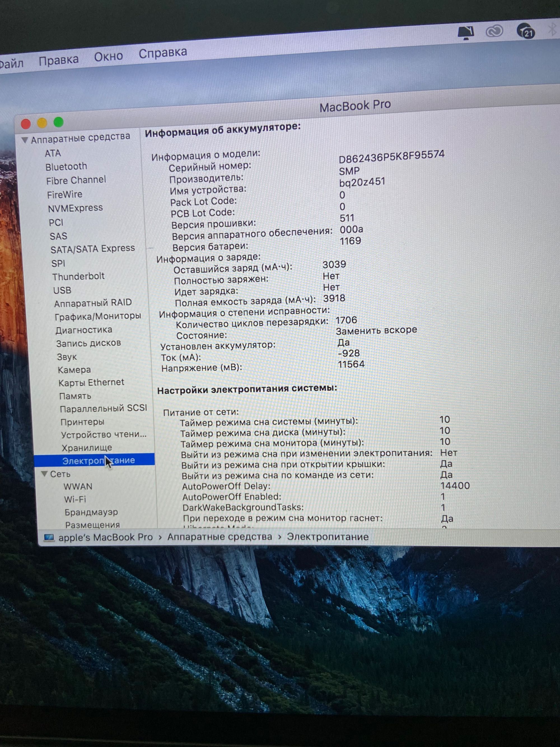This screenshot has width=560, height=747.
Task: Select ATA in the sidebar
Action: 53,153
